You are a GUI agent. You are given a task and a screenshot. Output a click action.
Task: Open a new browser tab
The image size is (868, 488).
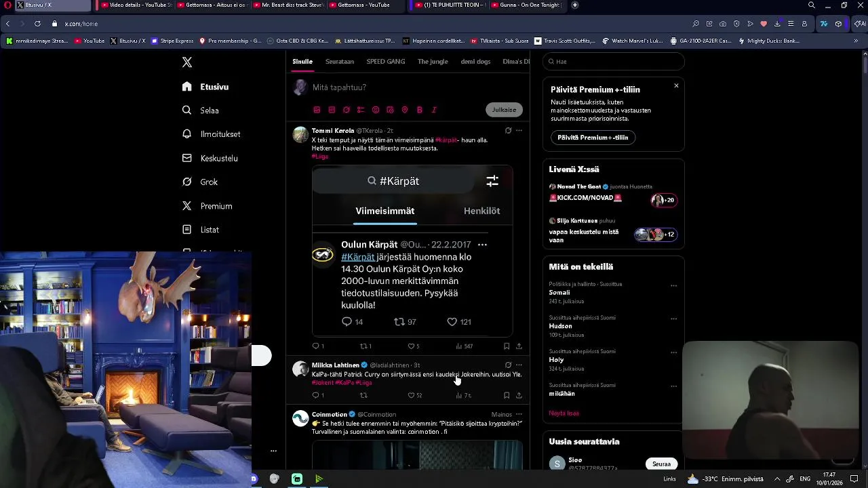pos(575,5)
